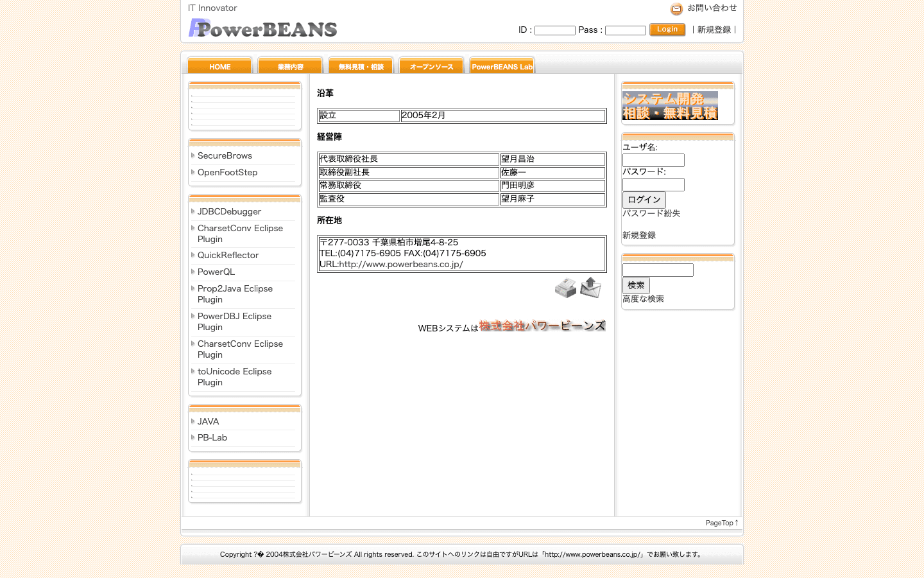Click the orange Login button in the header
The height and width of the screenshot is (578, 924).
(667, 30)
